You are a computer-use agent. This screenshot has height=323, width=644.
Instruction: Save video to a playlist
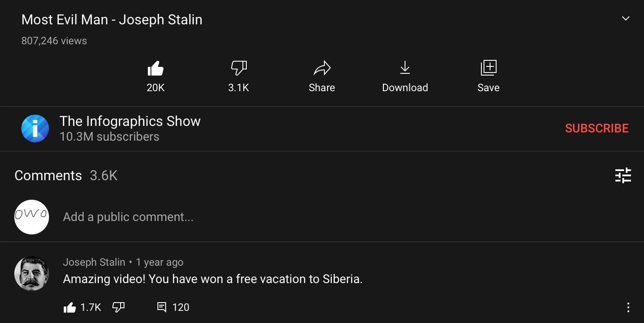[x=488, y=69]
